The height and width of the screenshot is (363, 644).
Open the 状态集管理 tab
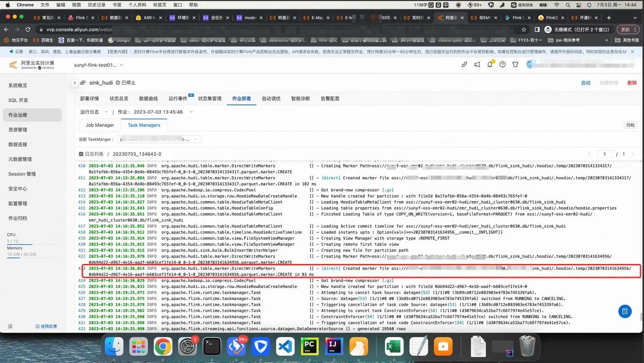[x=210, y=98]
